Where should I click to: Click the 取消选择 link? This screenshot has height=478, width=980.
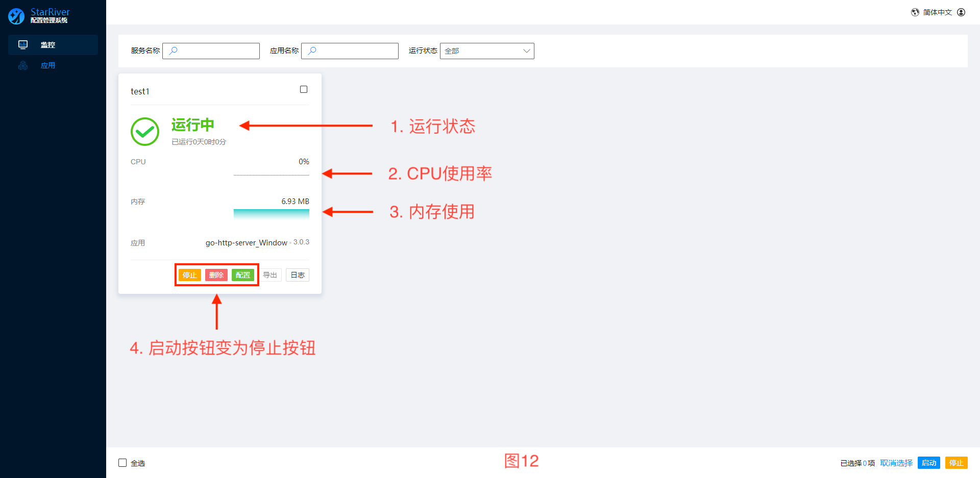point(896,463)
